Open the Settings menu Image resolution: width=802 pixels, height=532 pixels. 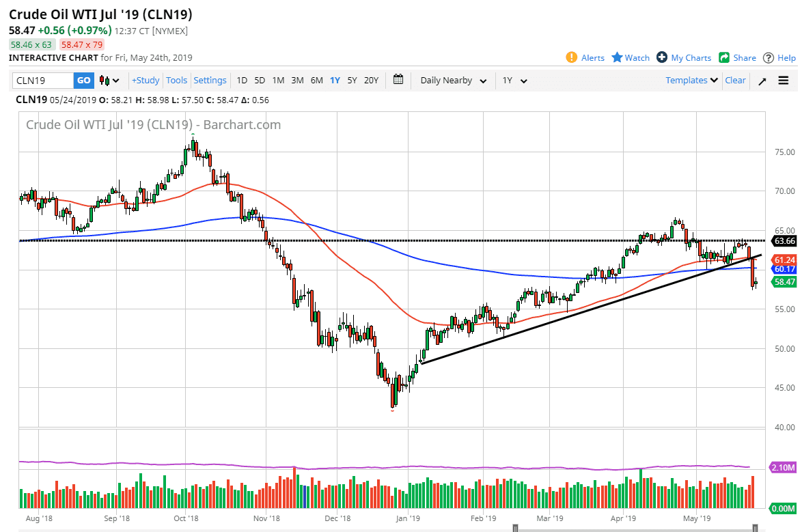210,81
